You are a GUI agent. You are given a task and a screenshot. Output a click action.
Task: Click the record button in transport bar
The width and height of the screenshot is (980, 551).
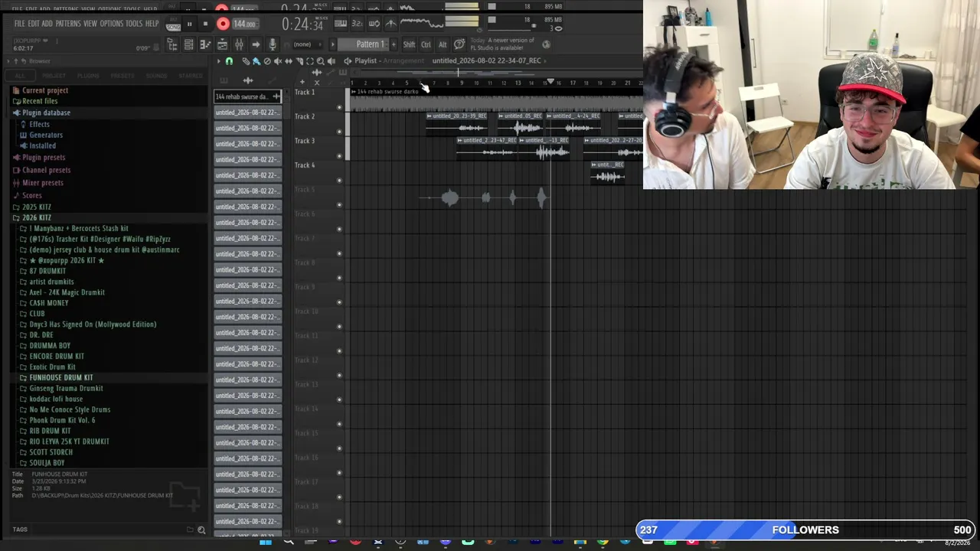tap(223, 24)
